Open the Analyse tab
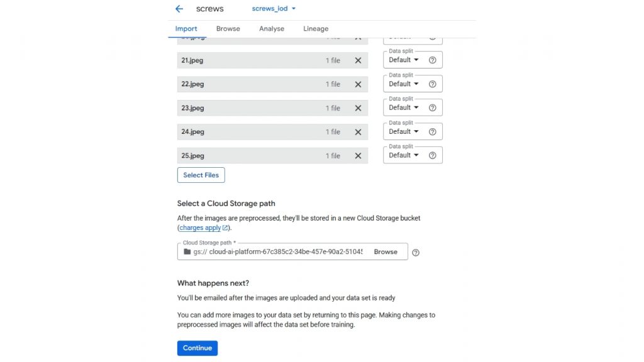 272,29
